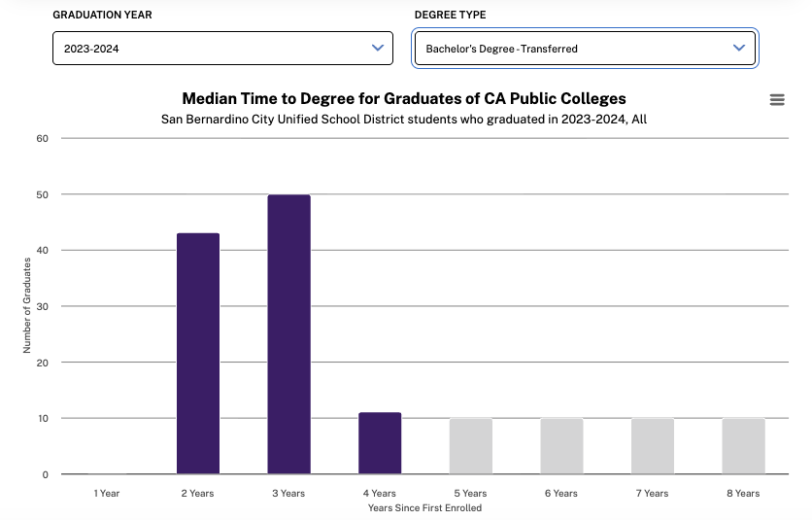This screenshot has height=520, width=812.
Task: Click the 5 Years gray bar
Action: (x=471, y=446)
